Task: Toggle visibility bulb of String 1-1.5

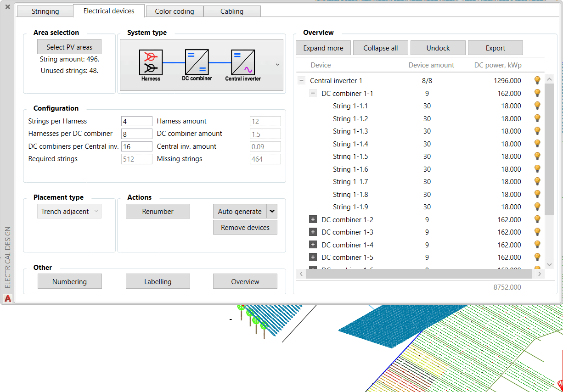Action: [537, 156]
